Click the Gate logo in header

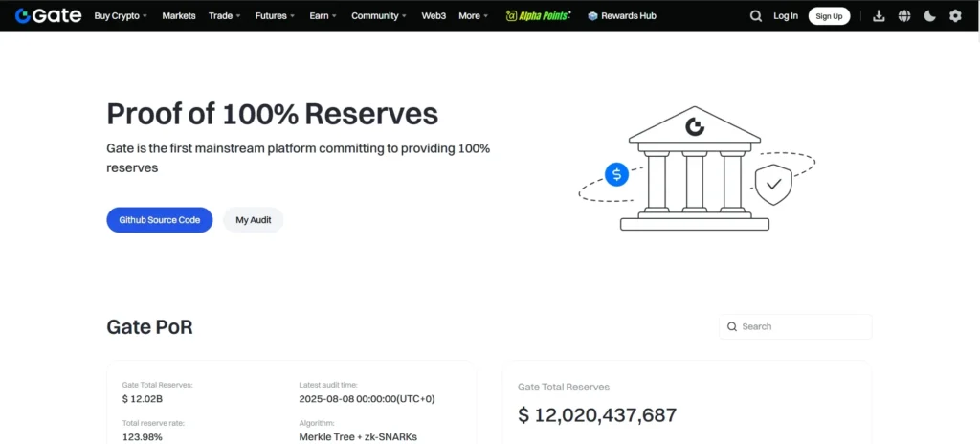point(48,15)
